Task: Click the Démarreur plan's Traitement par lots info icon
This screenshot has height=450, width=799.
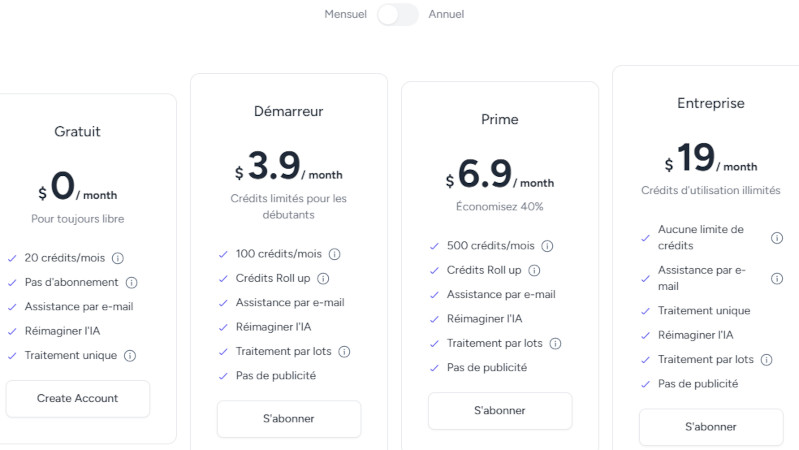Action: pos(344,351)
